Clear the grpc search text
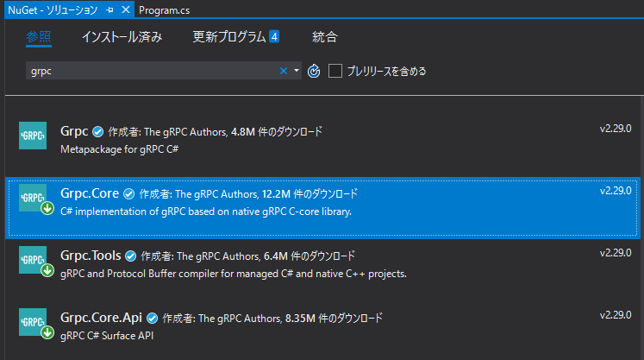 pyautogui.click(x=284, y=71)
